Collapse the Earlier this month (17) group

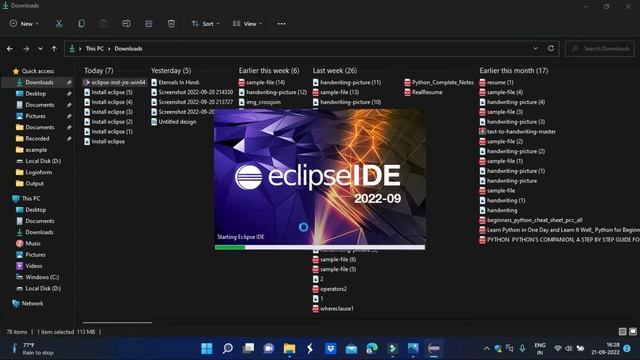point(514,71)
